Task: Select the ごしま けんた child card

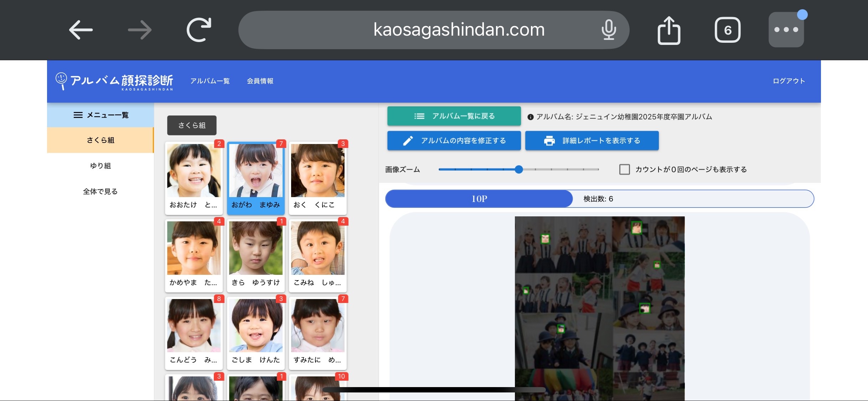Action: click(x=256, y=333)
